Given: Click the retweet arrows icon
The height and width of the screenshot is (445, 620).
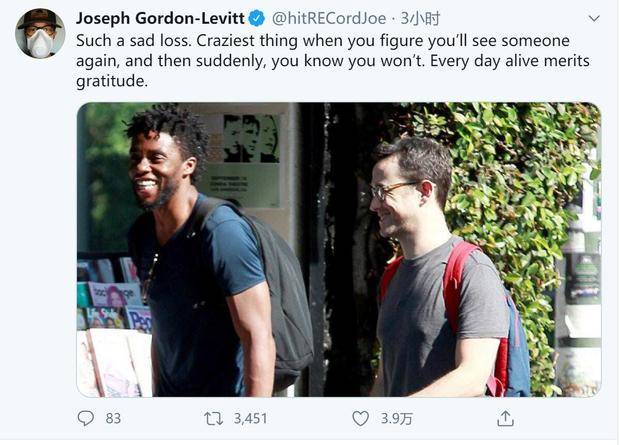Looking at the screenshot, I should coord(214,418).
